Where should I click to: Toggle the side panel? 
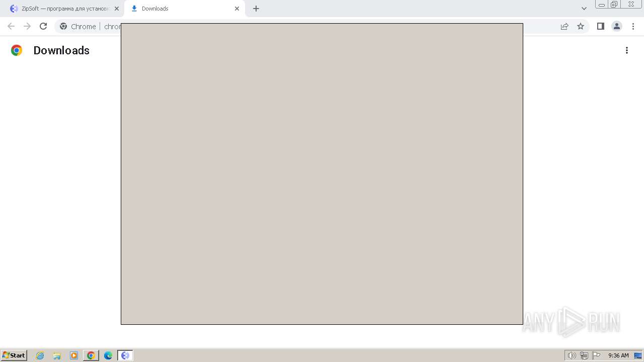coord(600,26)
